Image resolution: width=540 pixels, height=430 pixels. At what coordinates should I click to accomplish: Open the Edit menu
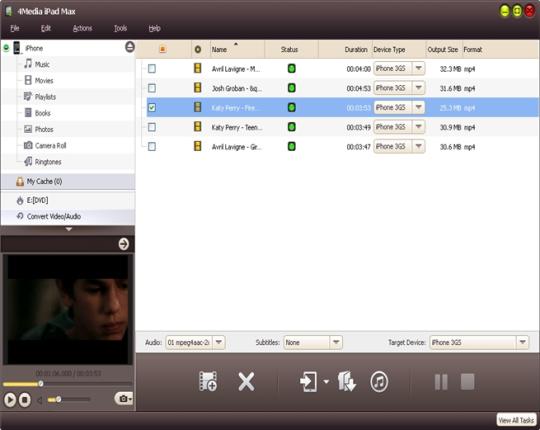point(46,28)
